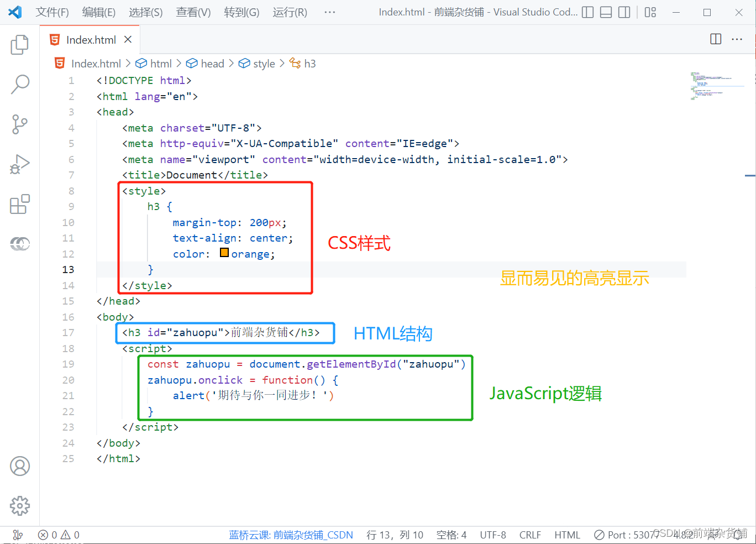Click the split editor right icon
The height and width of the screenshot is (544, 756).
tap(716, 39)
